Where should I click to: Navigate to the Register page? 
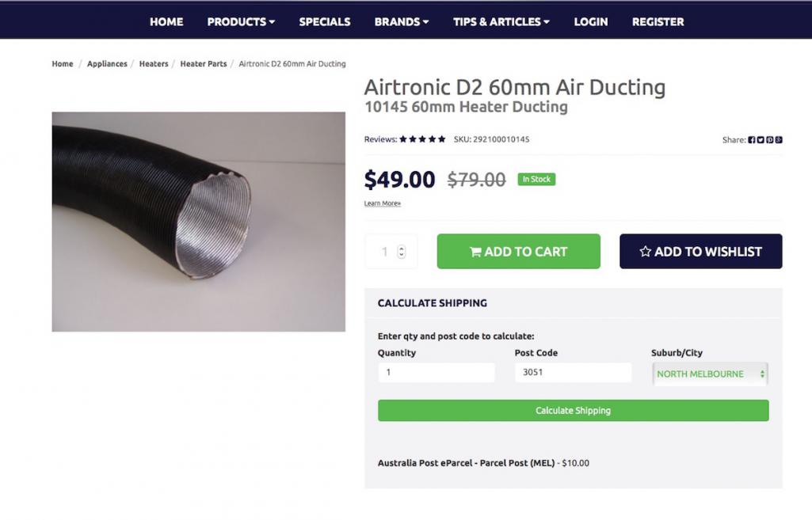pos(658,21)
